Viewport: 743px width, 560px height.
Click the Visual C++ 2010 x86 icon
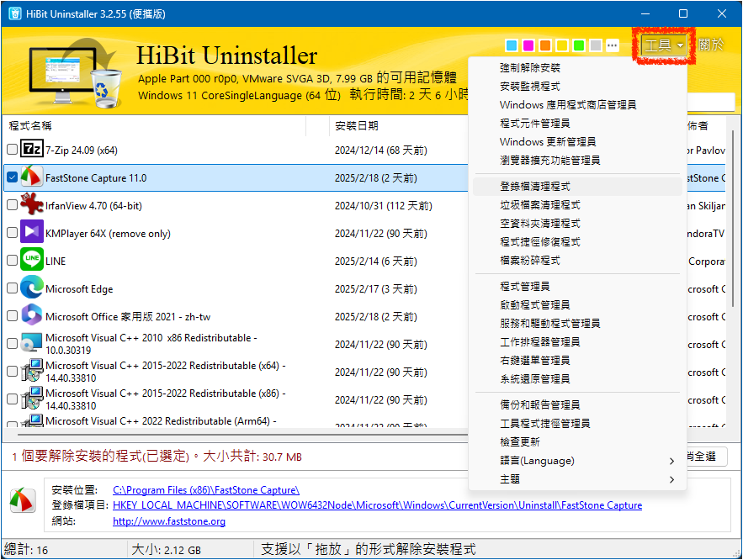pyautogui.click(x=32, y=344)
